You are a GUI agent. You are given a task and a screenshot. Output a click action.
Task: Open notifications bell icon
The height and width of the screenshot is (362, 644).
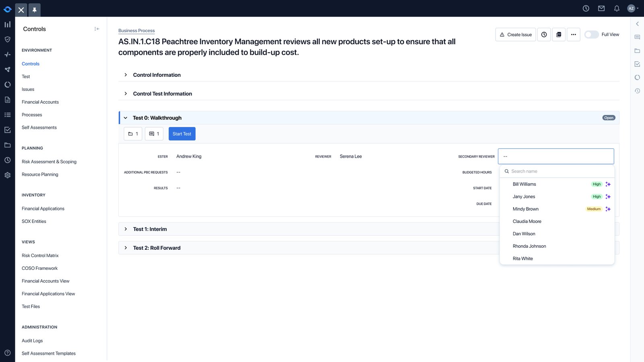617,8
